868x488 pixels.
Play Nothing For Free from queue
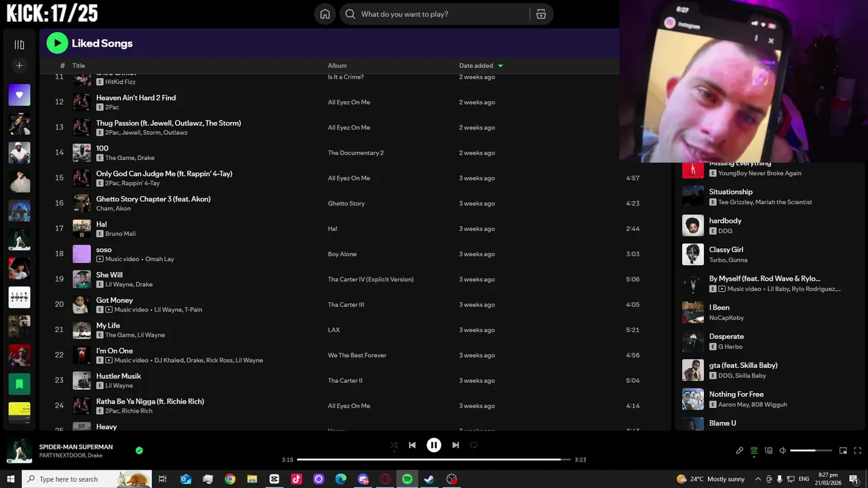coord(692,399)
